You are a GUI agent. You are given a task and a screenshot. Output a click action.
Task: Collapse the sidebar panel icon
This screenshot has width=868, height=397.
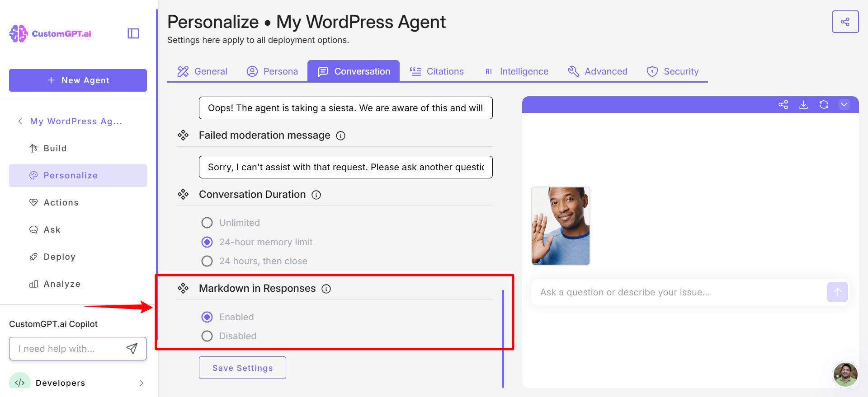pyautogui.click(x=133, y=33)
